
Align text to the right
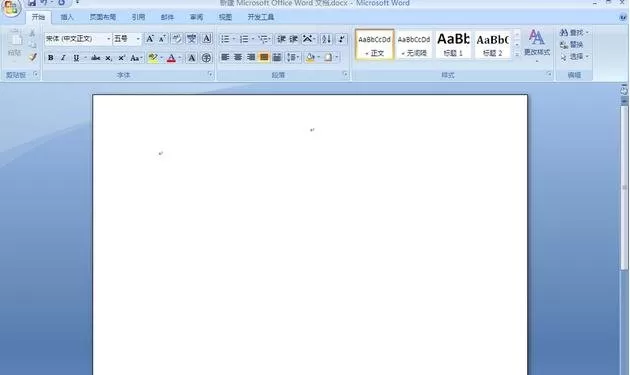[x=251, y=57]
